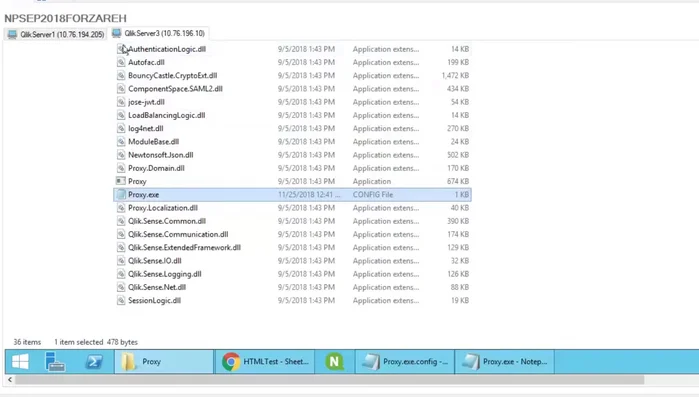
Task: Switch to Proxy.exe.config Notepad taskbar window
Action: point(405,361)
